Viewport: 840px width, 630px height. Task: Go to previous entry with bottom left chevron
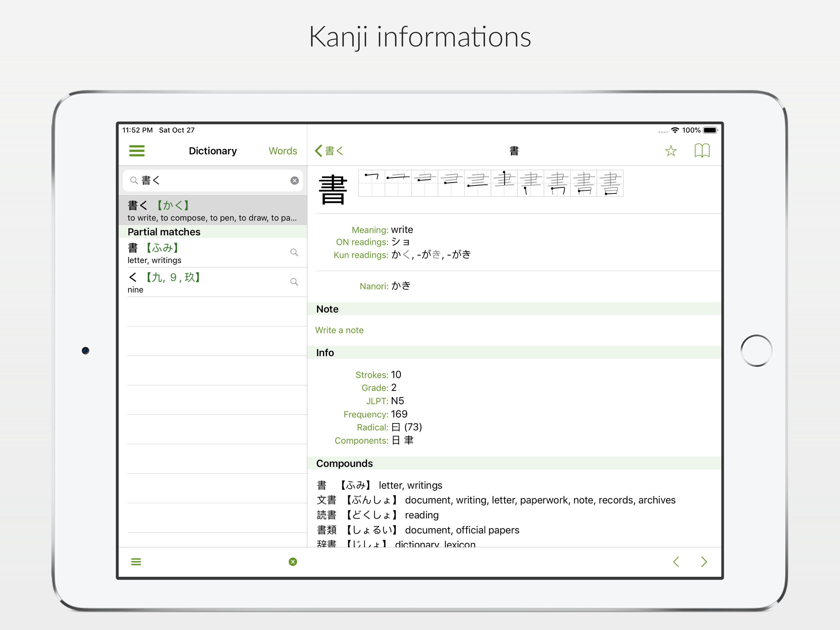[x=676, y=562]
